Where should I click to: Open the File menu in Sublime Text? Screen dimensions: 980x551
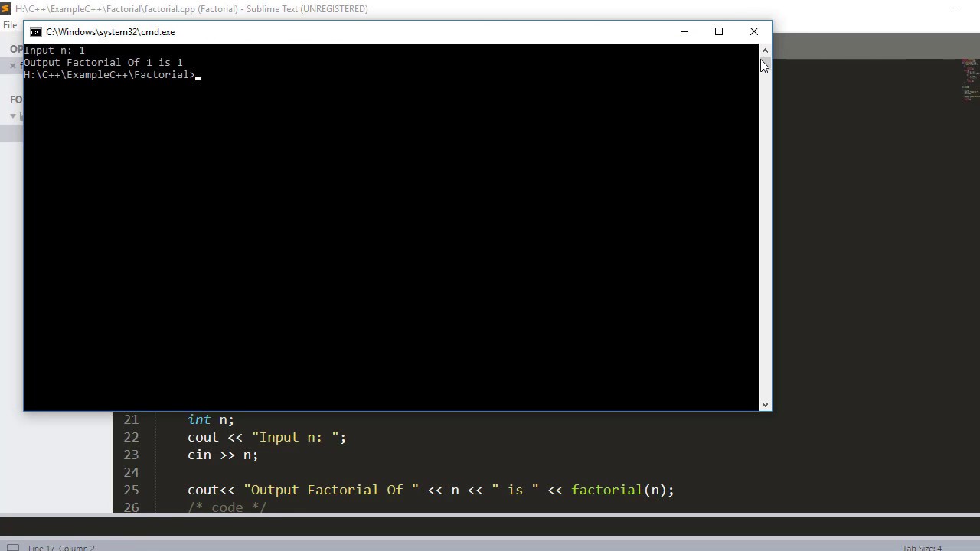[x=10, y=25]
